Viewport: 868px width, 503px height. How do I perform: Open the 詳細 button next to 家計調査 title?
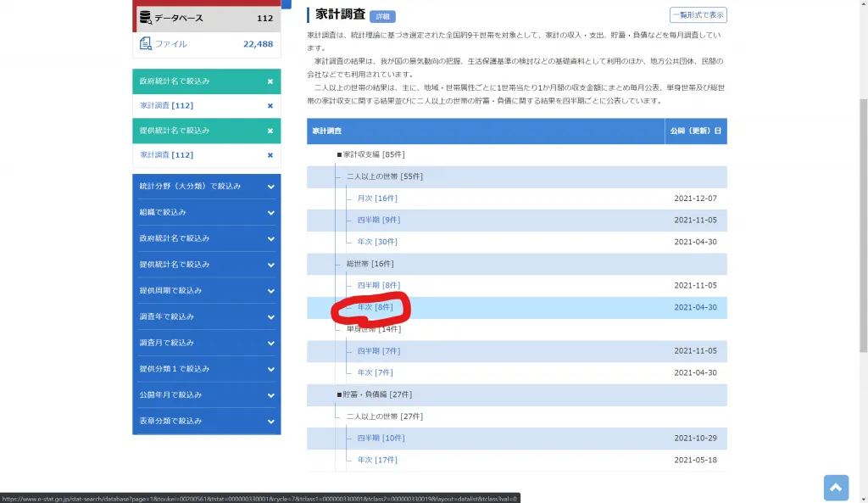tap(382, 17)
